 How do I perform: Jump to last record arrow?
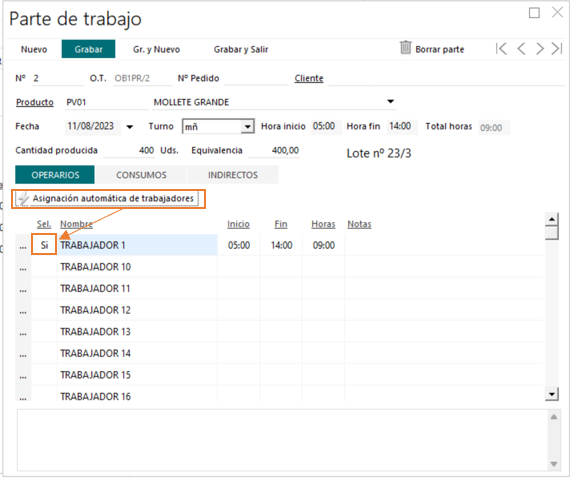[557, 48]
